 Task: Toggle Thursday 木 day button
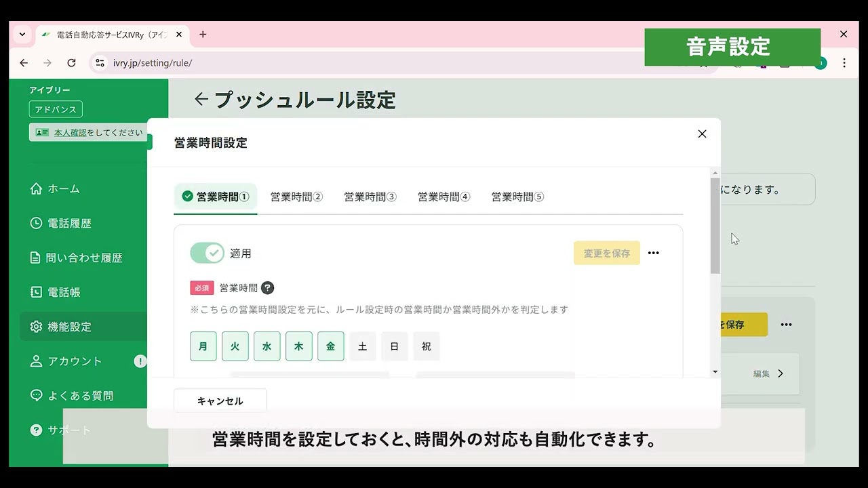pos(299,346)
